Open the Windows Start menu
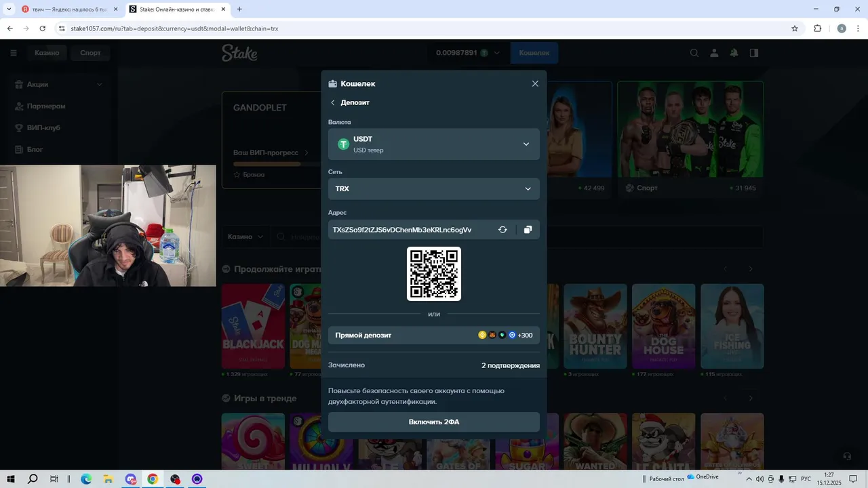 (11, 479)
